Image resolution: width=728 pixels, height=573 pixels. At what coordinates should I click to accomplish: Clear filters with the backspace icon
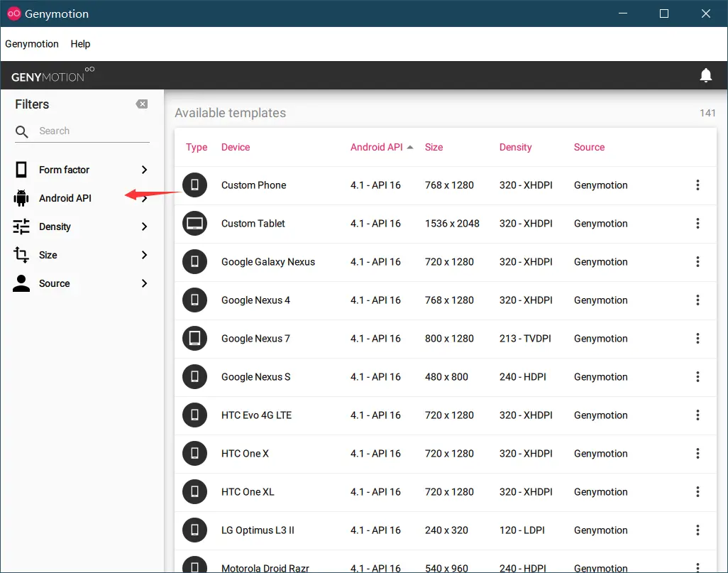[142, 104]
